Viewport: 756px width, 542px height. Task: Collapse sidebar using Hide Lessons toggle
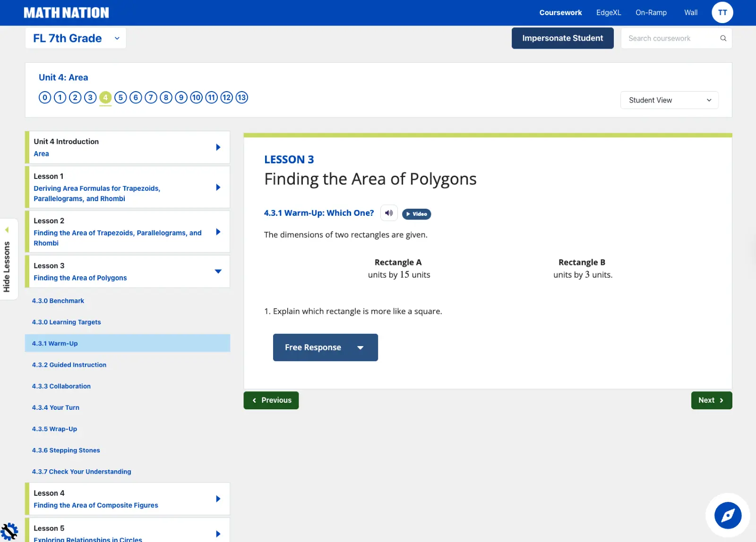coord(7,259)
